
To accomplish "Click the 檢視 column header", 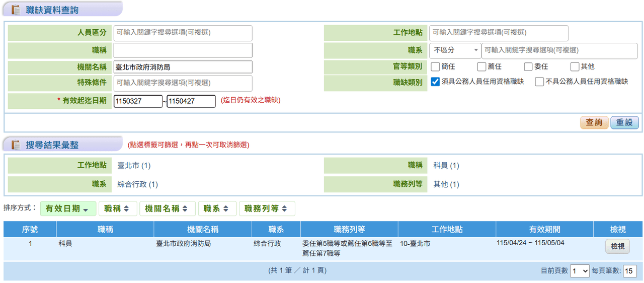I will tap(618, 229).
